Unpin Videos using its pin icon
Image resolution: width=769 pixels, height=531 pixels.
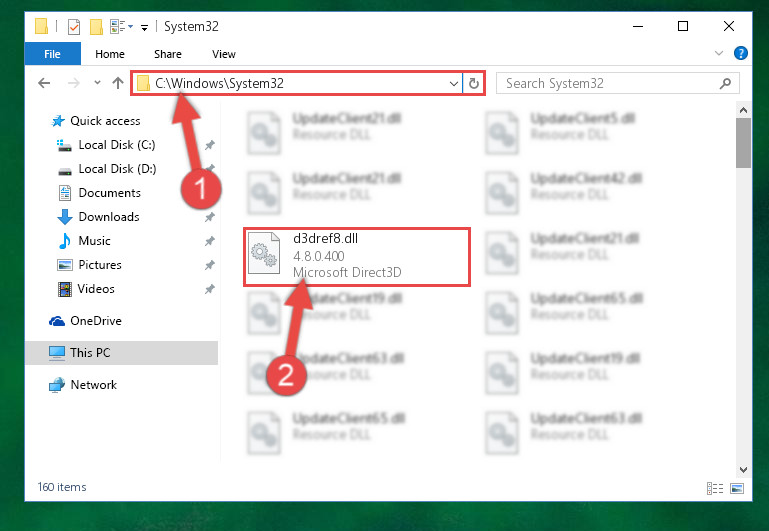209,289
